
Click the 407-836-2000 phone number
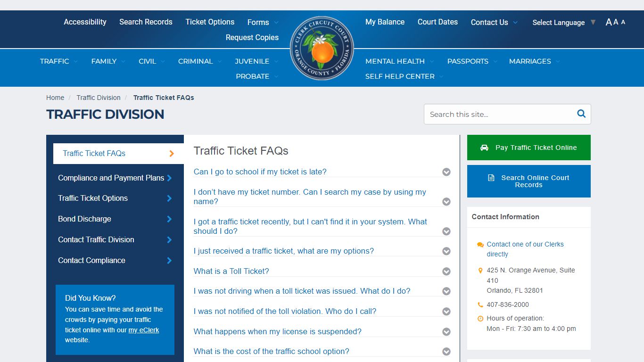(508, 304)
